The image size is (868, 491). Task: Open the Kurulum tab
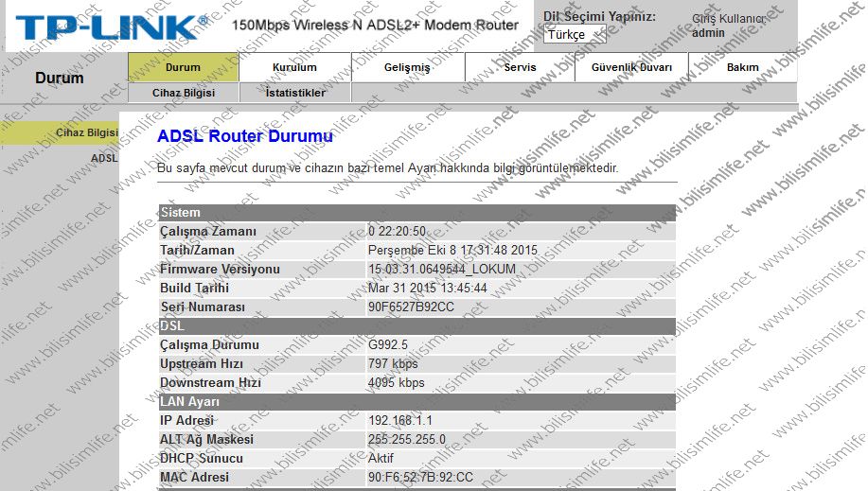[294, 67]
